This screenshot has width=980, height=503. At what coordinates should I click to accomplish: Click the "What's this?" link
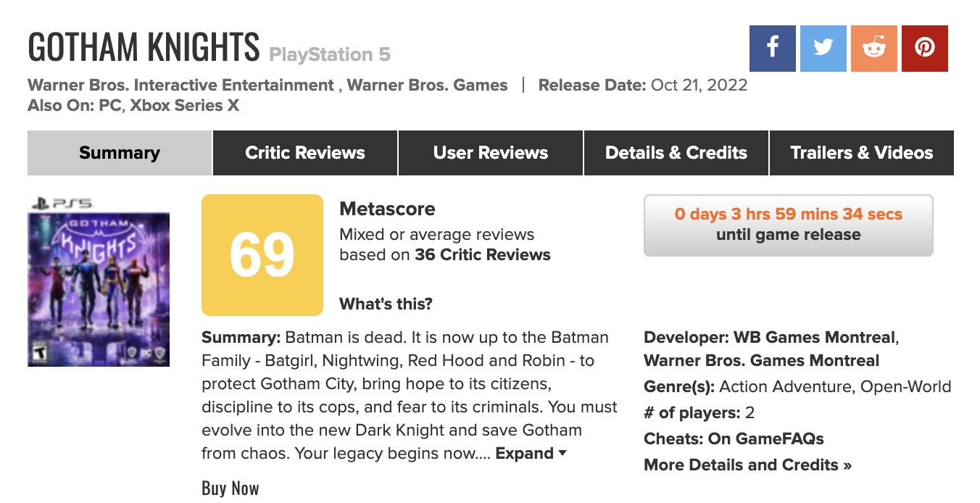click(x=386, y=304)
